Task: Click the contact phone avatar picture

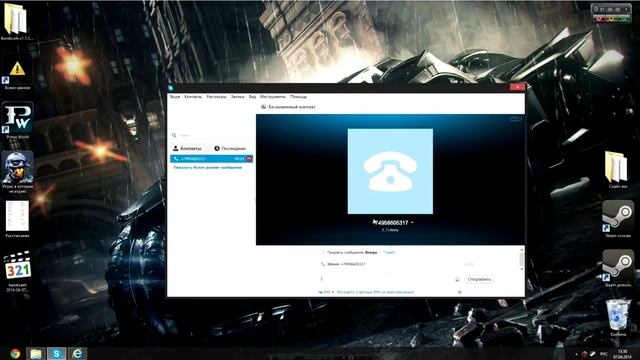Action: click(390, 171)
